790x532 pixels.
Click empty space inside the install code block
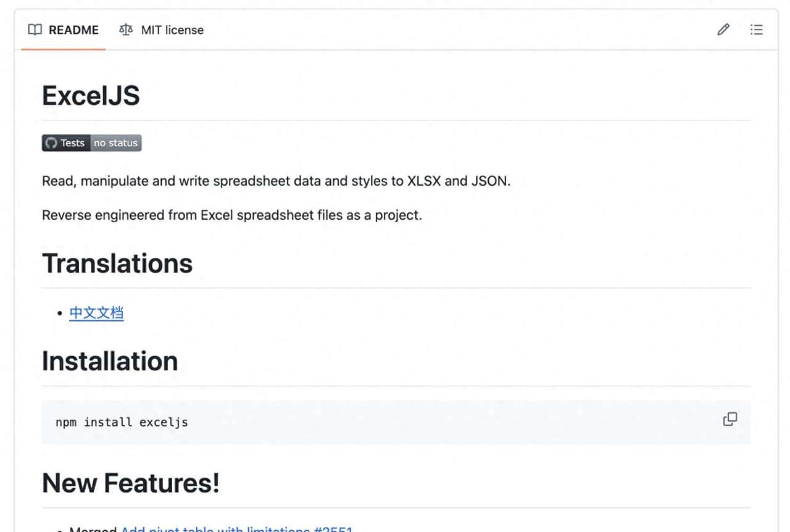pos(432,422)
